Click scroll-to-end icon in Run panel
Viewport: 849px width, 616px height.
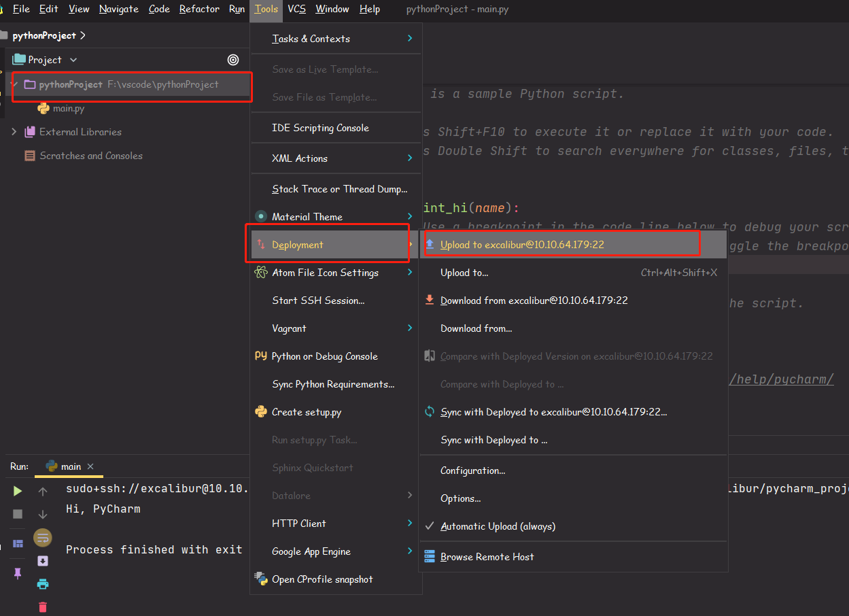(43, 561)
